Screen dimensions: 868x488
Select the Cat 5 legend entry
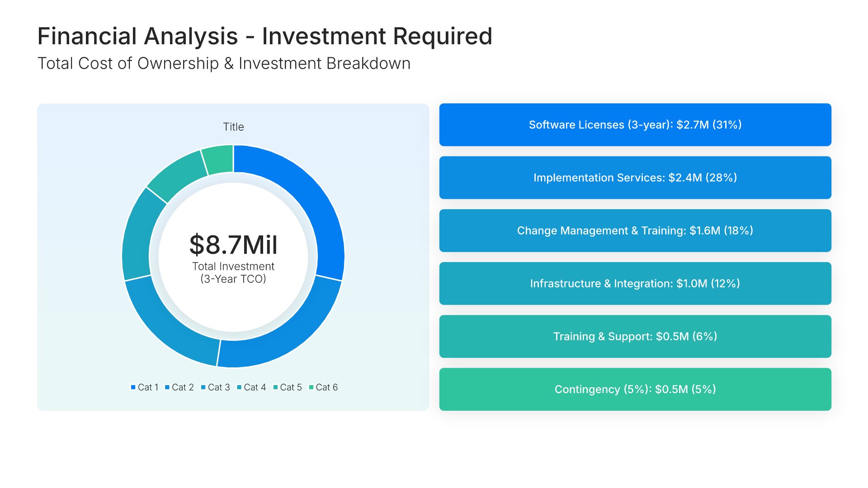[288, 387]
